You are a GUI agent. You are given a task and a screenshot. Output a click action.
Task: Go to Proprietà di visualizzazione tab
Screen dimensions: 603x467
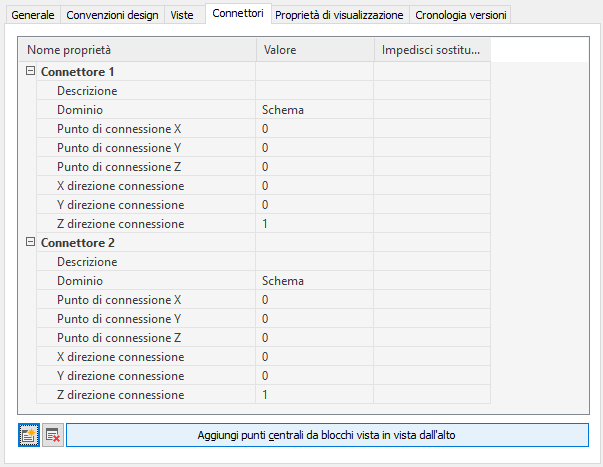(339, 15)
